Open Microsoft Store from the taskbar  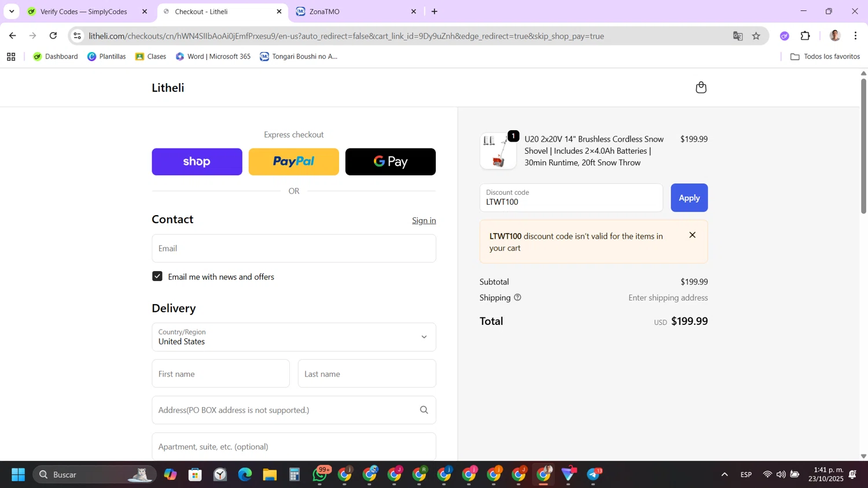pos(195,475)
